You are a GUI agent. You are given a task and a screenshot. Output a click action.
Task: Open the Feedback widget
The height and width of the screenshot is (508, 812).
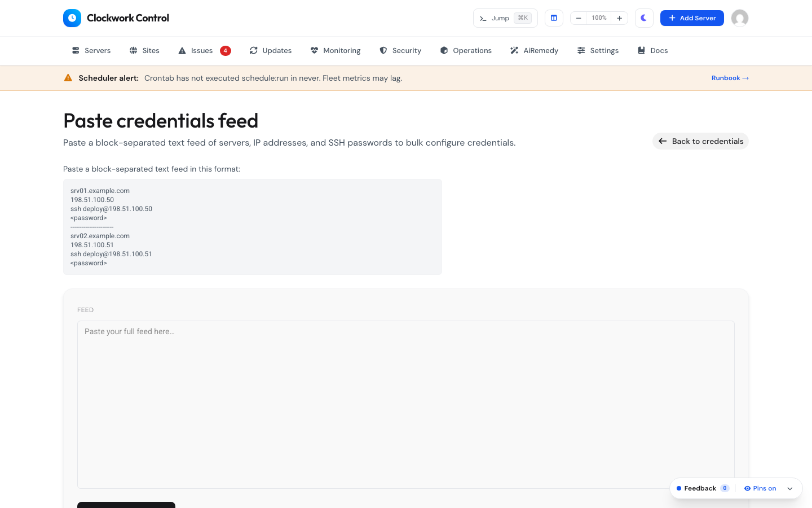pos(700,488)
